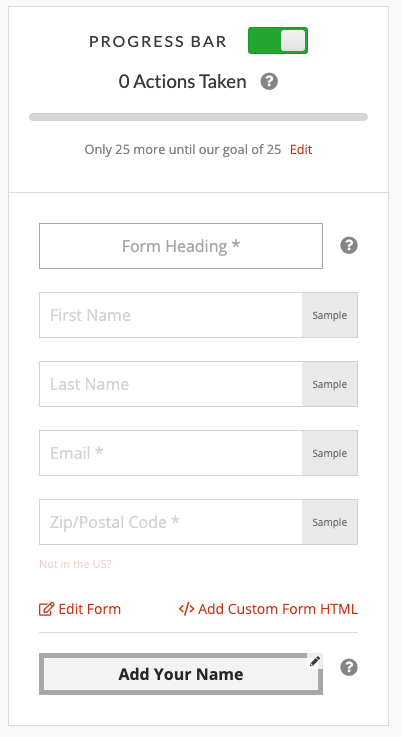Click the code brackets icon for custom HTML
Screen dimensions: 402x737
click(187, 609)
